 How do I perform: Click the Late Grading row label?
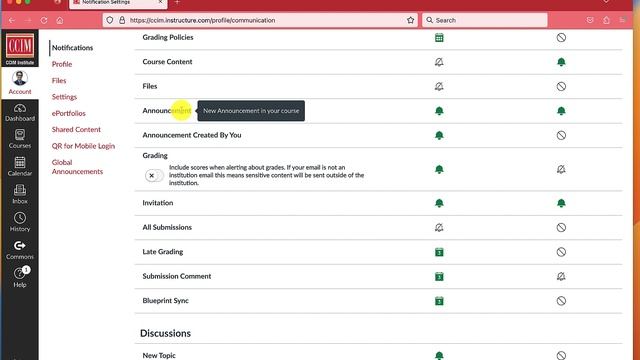click(x=162, y=252)
